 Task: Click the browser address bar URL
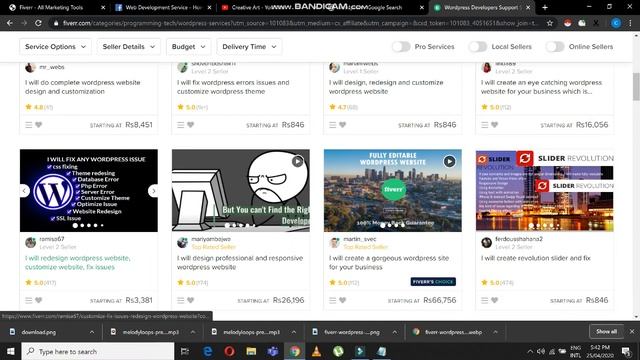point(300,23)
